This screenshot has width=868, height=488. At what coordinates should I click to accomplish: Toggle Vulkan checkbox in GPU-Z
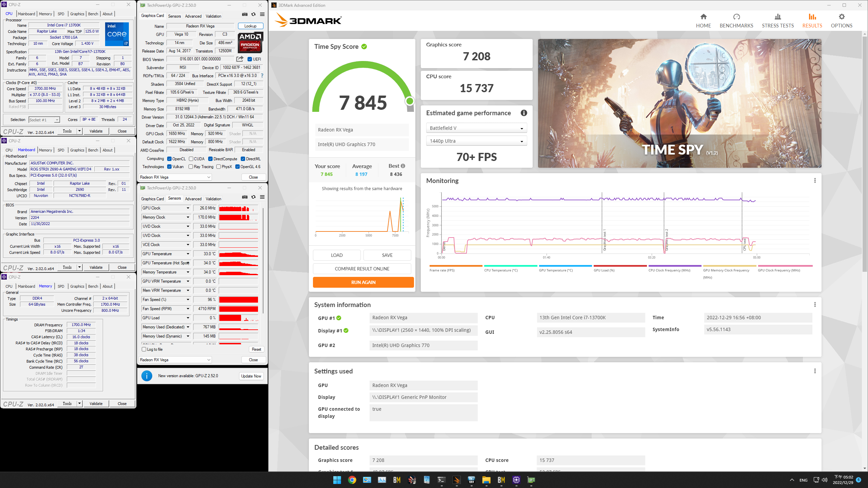(169, 167)
